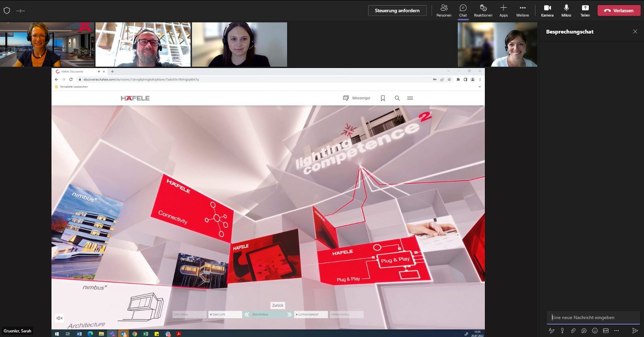Viewport: 644px width, 337px height.
Task: Leave the meeting with Verlassen button
Action: (619, 11)
